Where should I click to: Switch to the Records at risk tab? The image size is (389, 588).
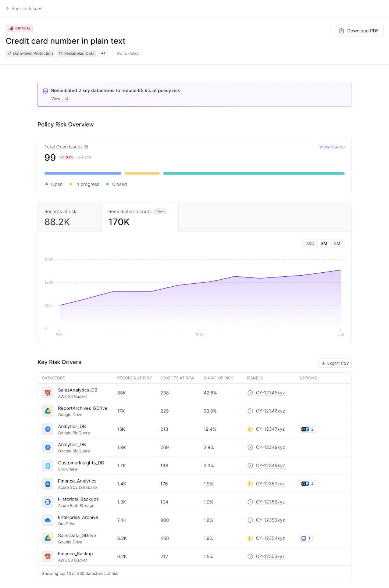[x=69, y=217]
